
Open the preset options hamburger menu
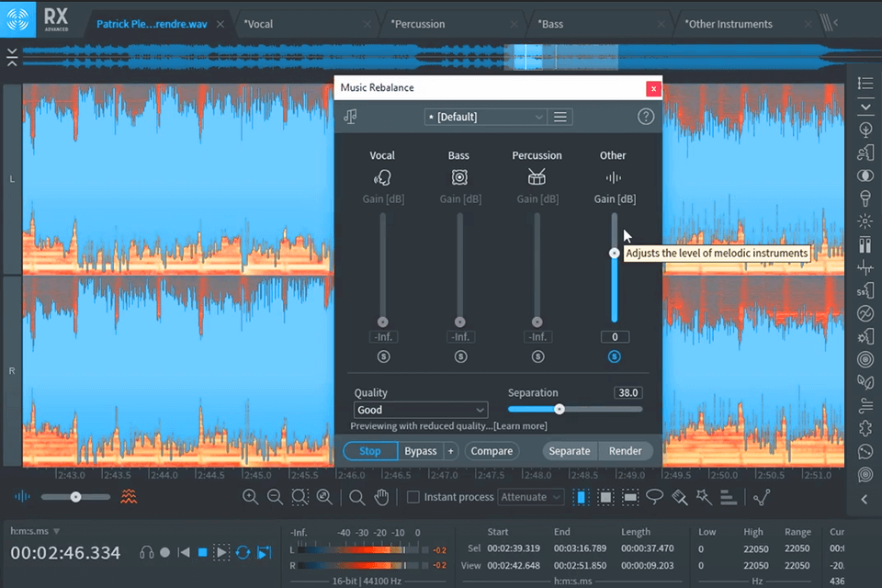tap(561, 117)
